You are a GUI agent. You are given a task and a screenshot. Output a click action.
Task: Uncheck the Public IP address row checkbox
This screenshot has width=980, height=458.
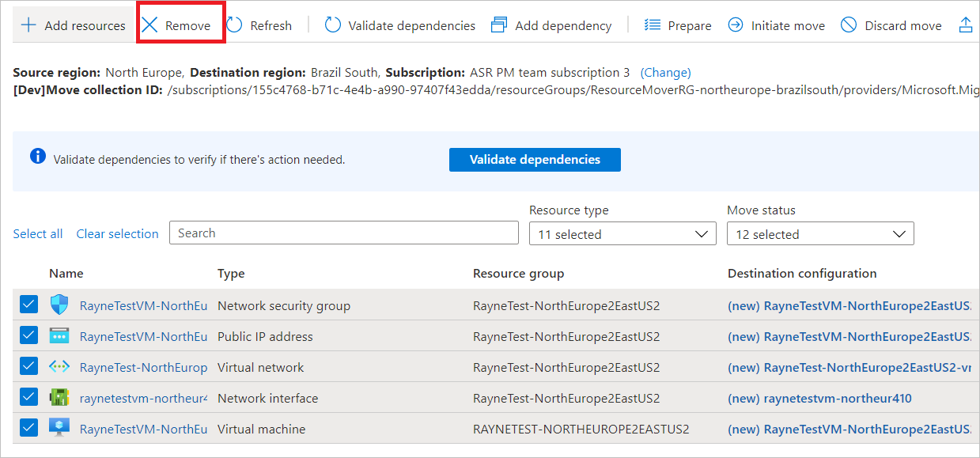[x=28, y=336]
